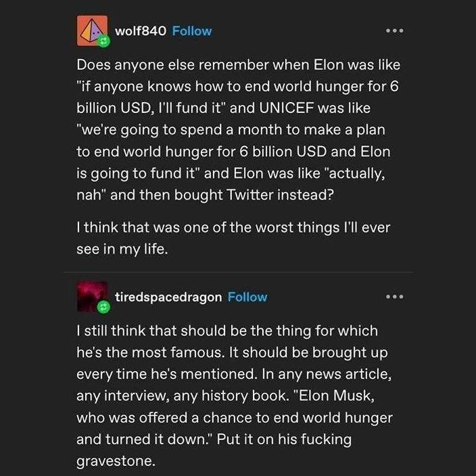Follow the user wolf840

(x=192, y=31)
